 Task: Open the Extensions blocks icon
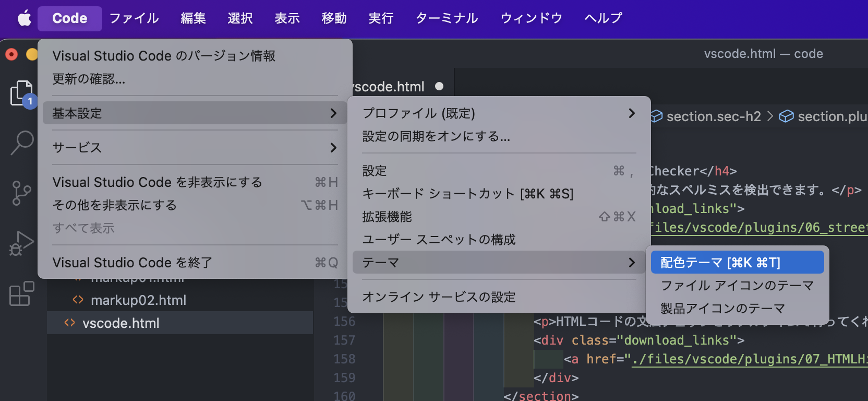pos(21,293)
